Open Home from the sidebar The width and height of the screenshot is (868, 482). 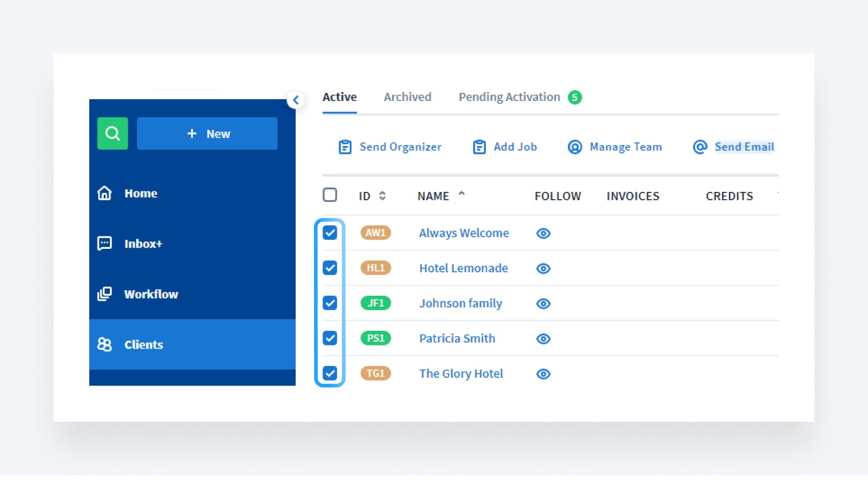pos(141,194)
